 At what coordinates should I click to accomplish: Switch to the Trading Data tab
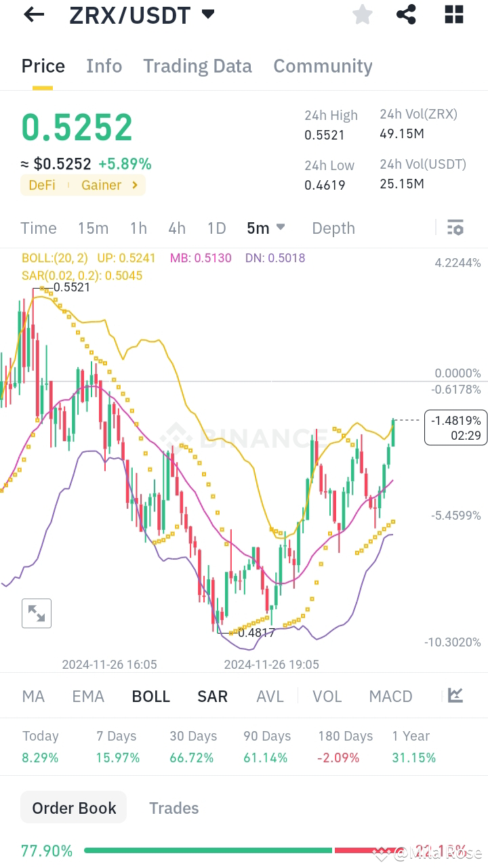pyautogui.click(x=197, y=66)
